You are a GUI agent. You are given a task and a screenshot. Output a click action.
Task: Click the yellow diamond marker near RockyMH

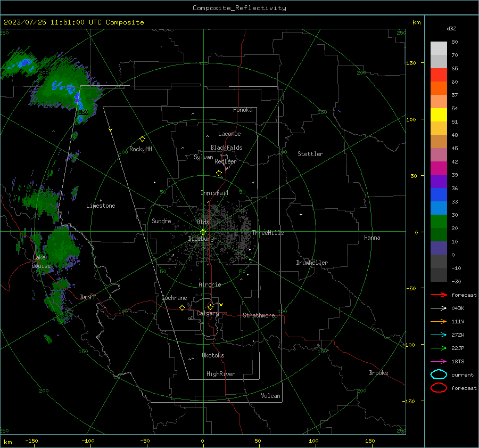(x=142, y=139)
